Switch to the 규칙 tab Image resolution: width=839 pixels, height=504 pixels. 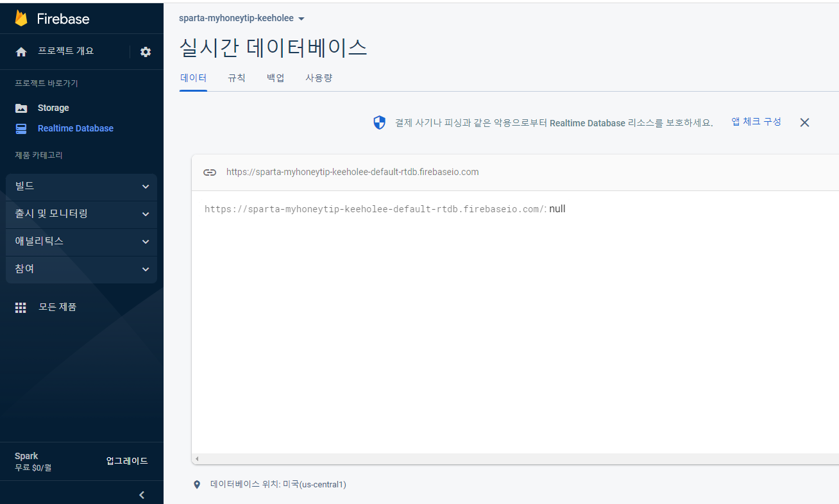click(x=236, y=78)
